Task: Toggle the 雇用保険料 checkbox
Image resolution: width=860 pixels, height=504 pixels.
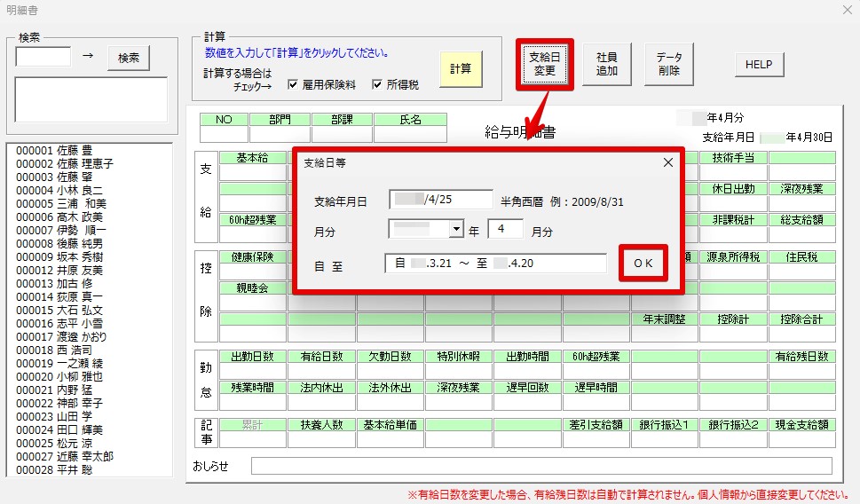Action: point(294,85)
